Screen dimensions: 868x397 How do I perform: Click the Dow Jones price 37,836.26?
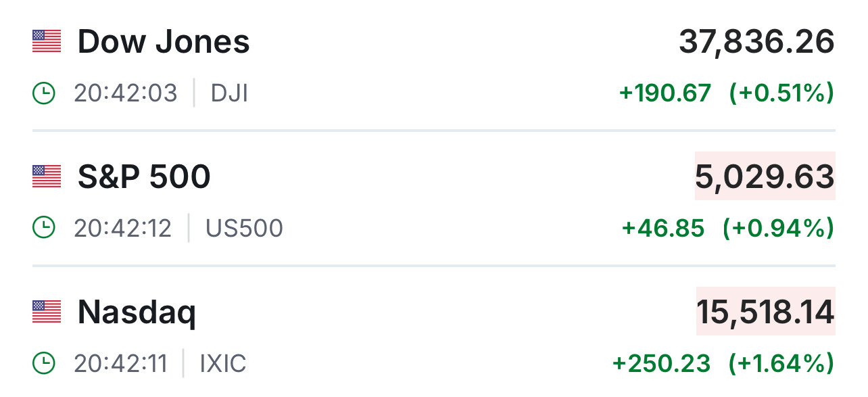pyautogui.click(x=756, y=42)
